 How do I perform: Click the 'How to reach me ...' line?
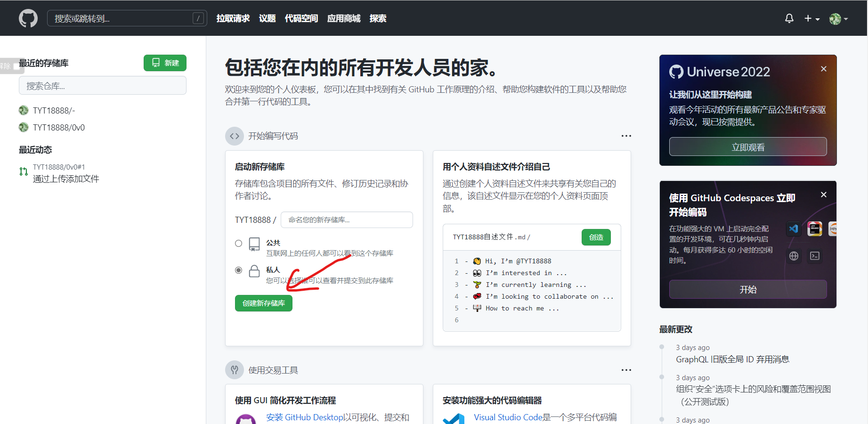(x=522, y=308)
